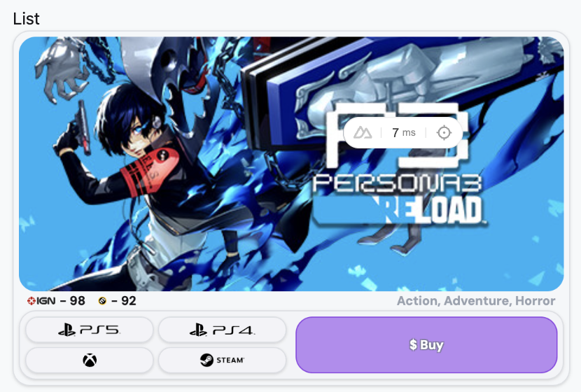Click the mountain logo icon in overlay pill
581x392 pixels.
(363, 132)
